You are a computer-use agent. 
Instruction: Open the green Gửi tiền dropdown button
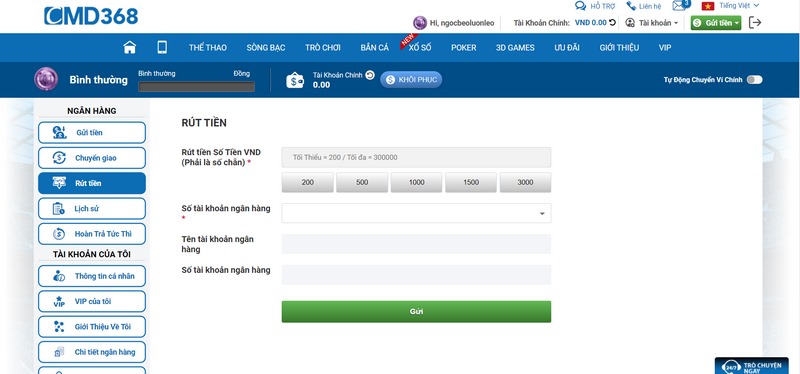click(x=716, y=22)
